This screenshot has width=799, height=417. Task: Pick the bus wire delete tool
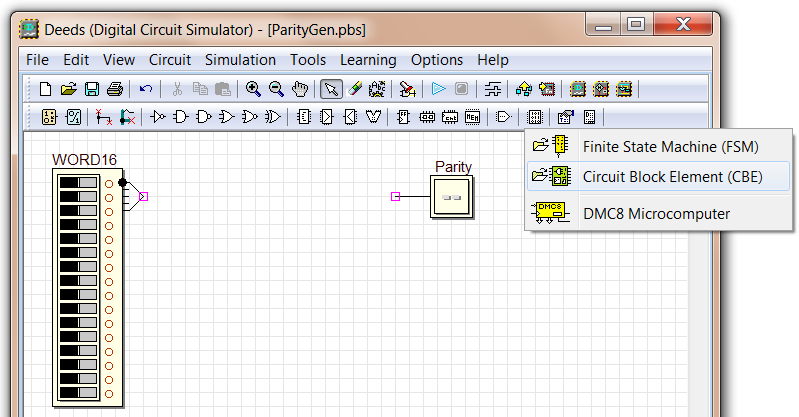tap(127, 117)
